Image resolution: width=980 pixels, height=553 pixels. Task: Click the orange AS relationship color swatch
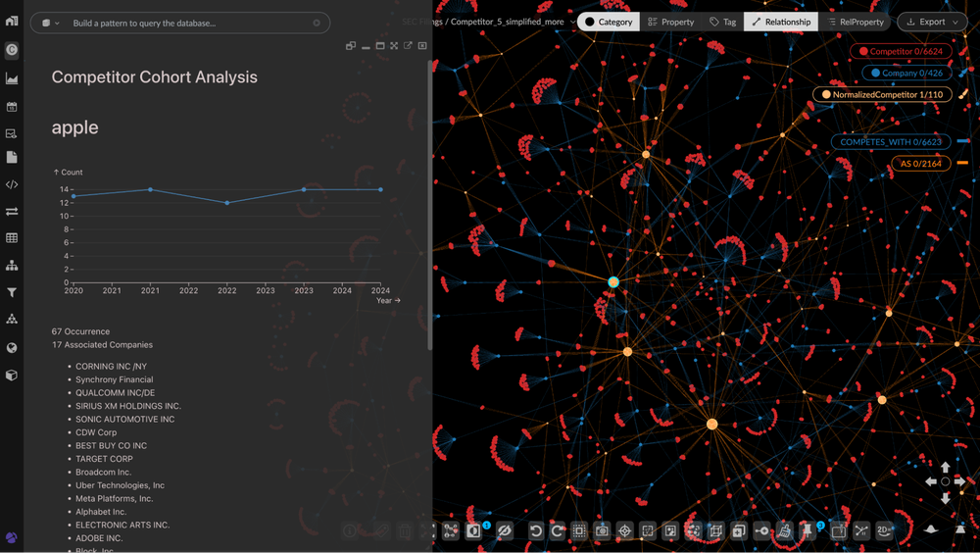coord(962,164)
